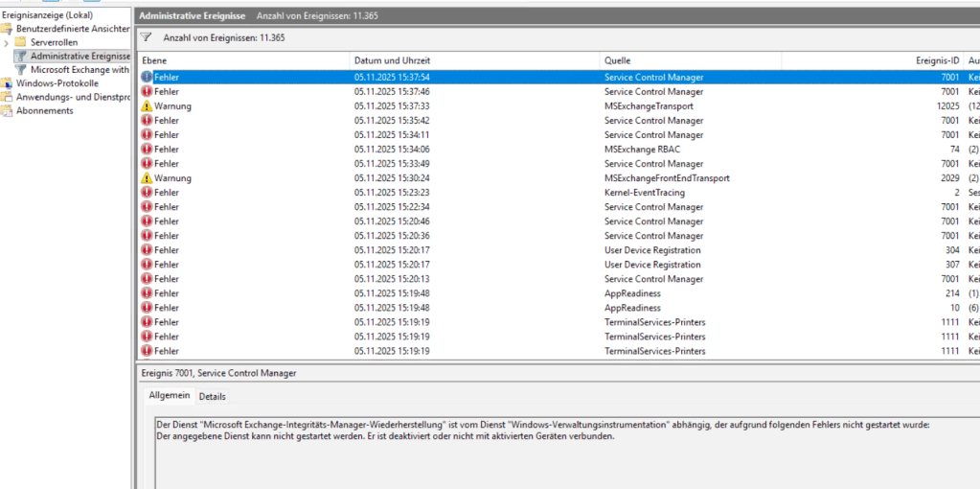Image resolution: width=980 pixels, height=489 pixels.
Task: Click the Windows-Protokolle folder icon
Action: point(8,83)
